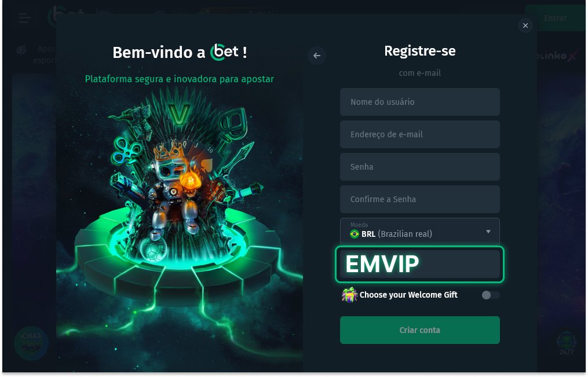Click the Brazil flag icon in Moeda
588x377 pixels.
coord(355,234)
